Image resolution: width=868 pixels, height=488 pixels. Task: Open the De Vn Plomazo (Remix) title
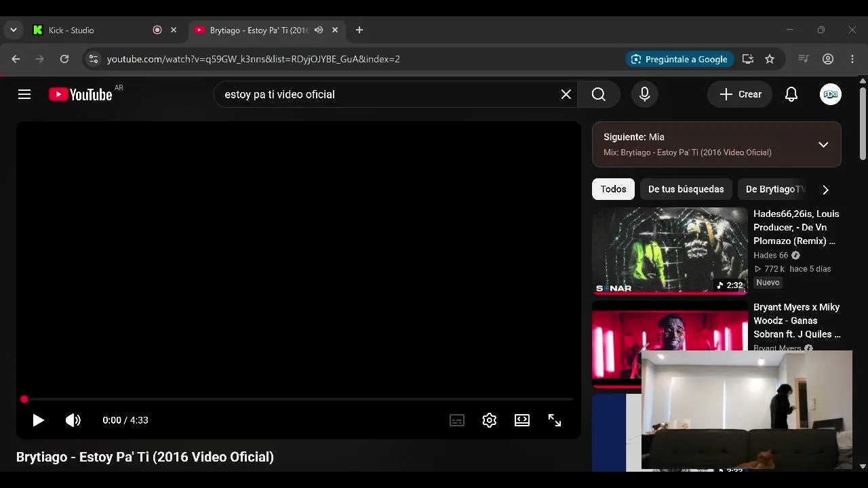click(x=796, y=227)
